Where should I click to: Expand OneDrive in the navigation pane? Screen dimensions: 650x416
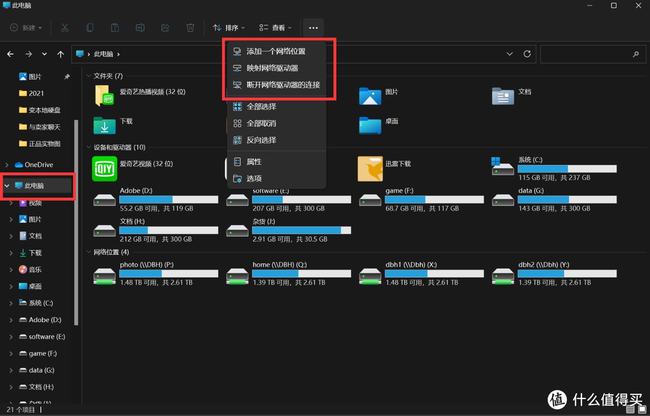coord(8,164)
